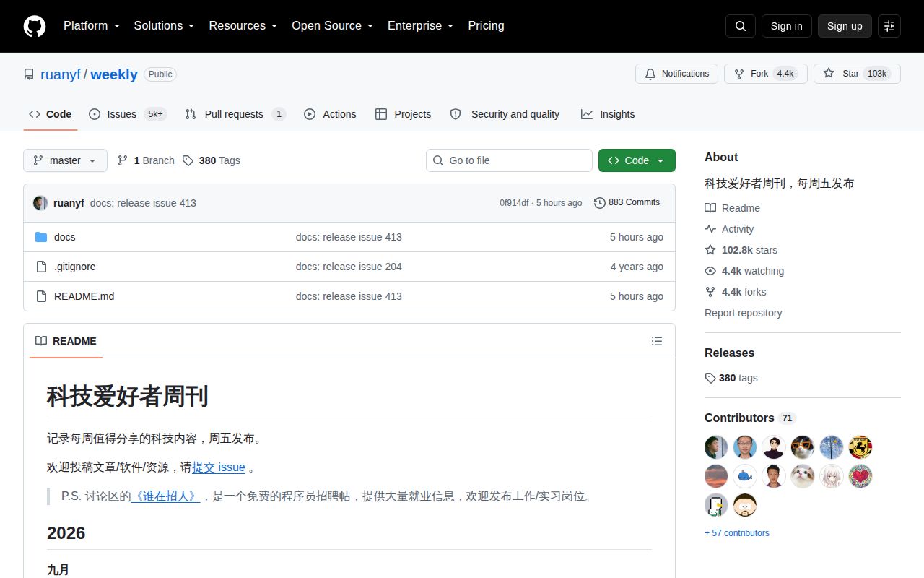Open docs commit message release issue 413

tap(349, 237)
